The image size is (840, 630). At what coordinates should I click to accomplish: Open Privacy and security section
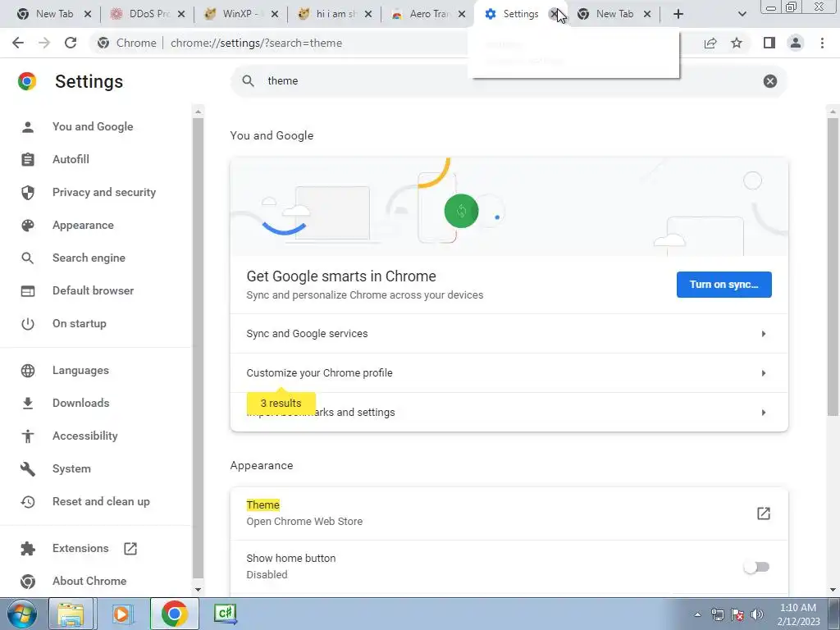coord(104,192)
